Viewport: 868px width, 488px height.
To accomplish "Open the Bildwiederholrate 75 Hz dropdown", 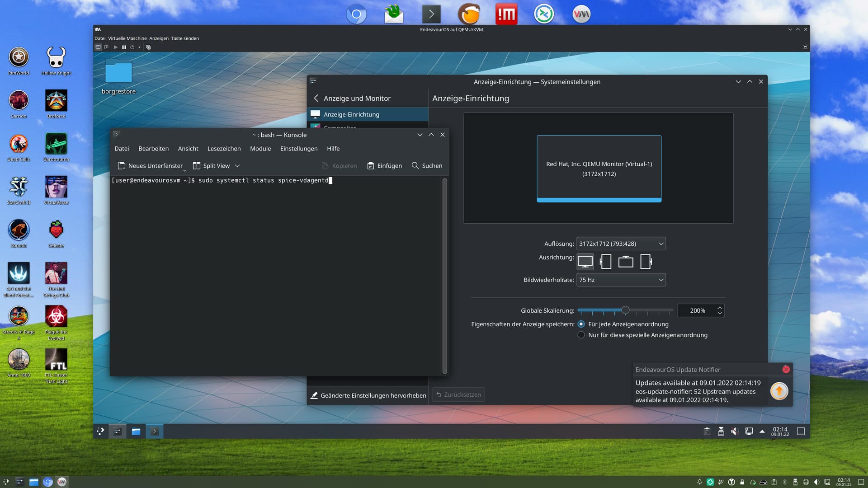I will pyautogui.click(x=621, y=280).
